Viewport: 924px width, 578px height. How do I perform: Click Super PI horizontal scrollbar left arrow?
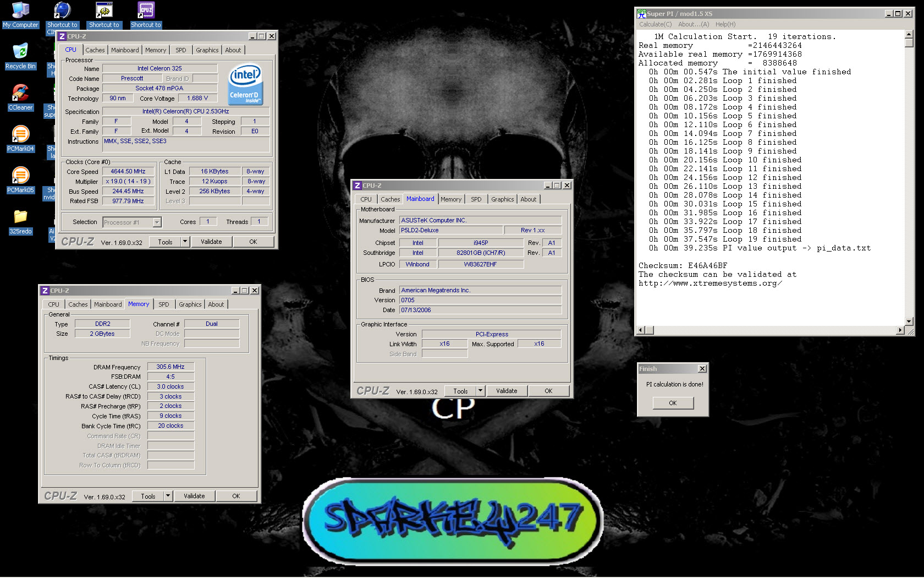(x=640, y=330)
